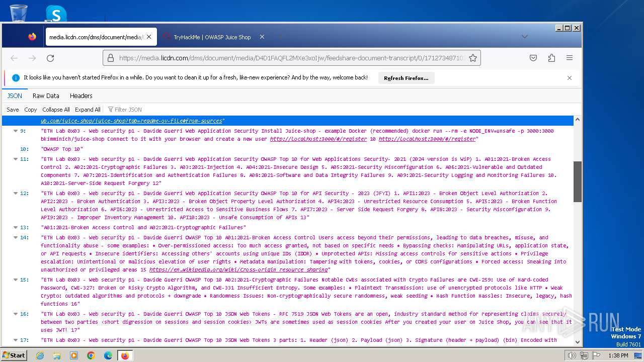The width and height of the screenshot is (644, 362).
Task: Launch Google Chrome from the taskbar
Action: pos(91,355)
